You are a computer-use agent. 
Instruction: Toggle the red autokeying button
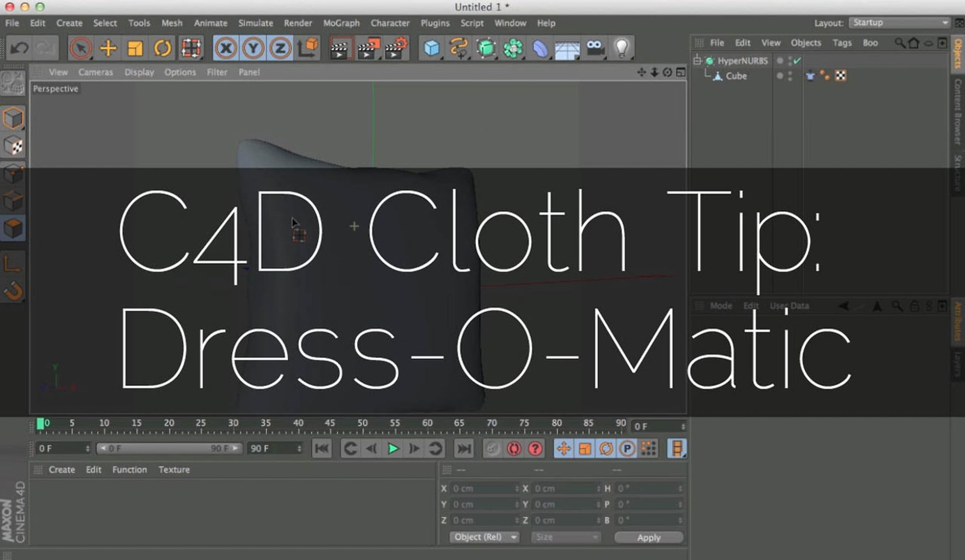(514, 448)
